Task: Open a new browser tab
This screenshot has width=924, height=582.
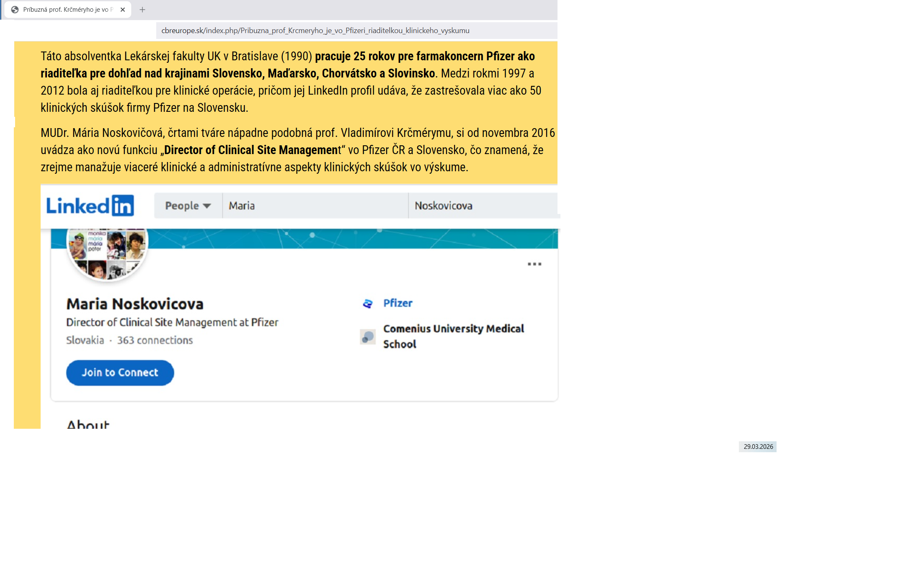Action: (142, 10)
